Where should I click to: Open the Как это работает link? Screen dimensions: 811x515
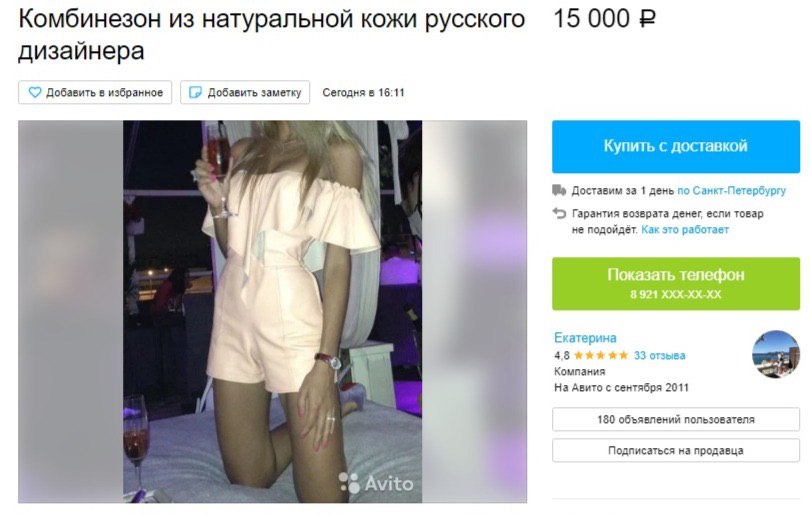685,230
